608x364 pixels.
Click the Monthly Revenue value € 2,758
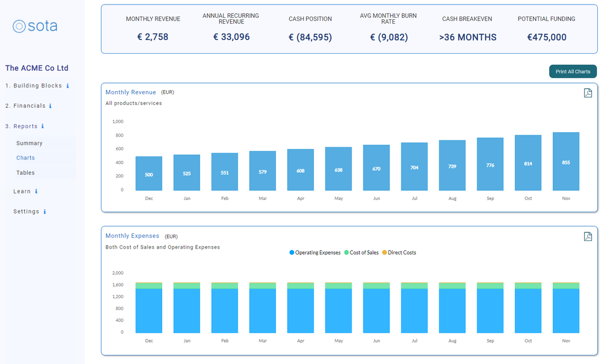[x=153, y=37]
